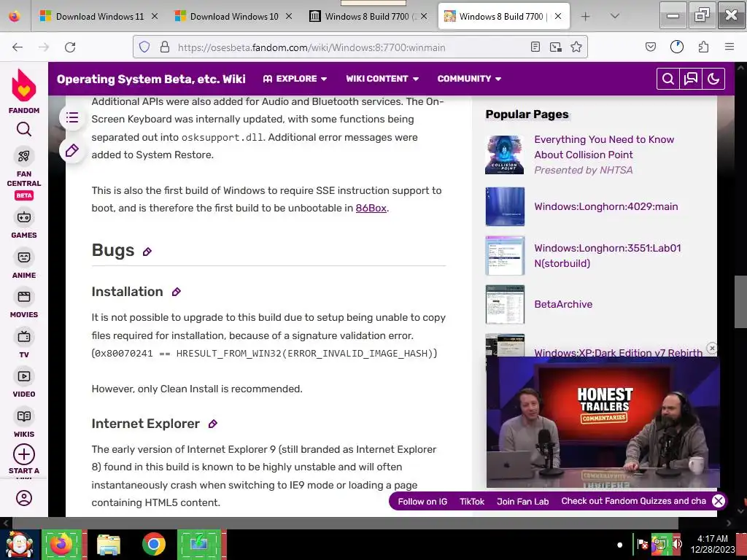Open Firefox Pocket save icon

point(650,47)
